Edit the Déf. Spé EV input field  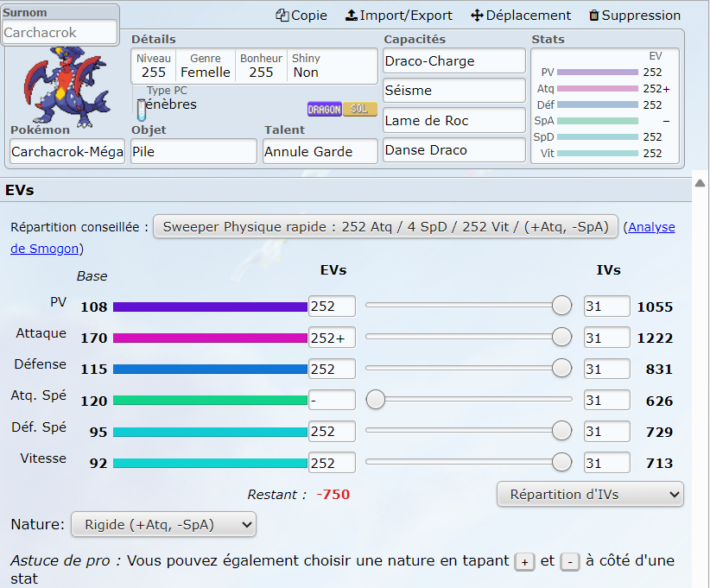pos(332,431)
